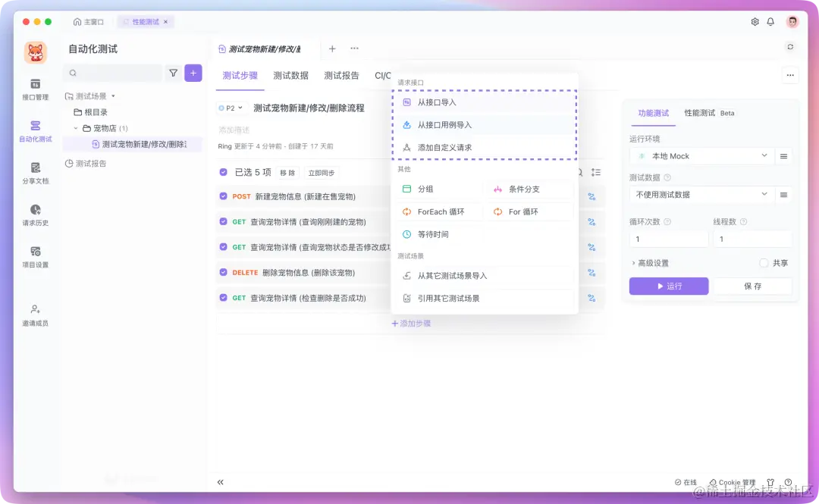Click the 线程数 input field
This screenshot has width=819, height=504.
[752, 239]
